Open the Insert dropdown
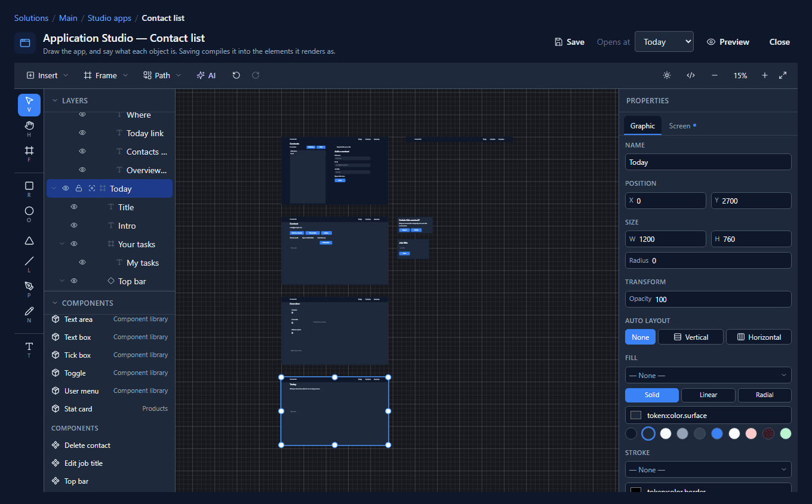The width and height of the screenshot is (812, 504). point(47,75)
